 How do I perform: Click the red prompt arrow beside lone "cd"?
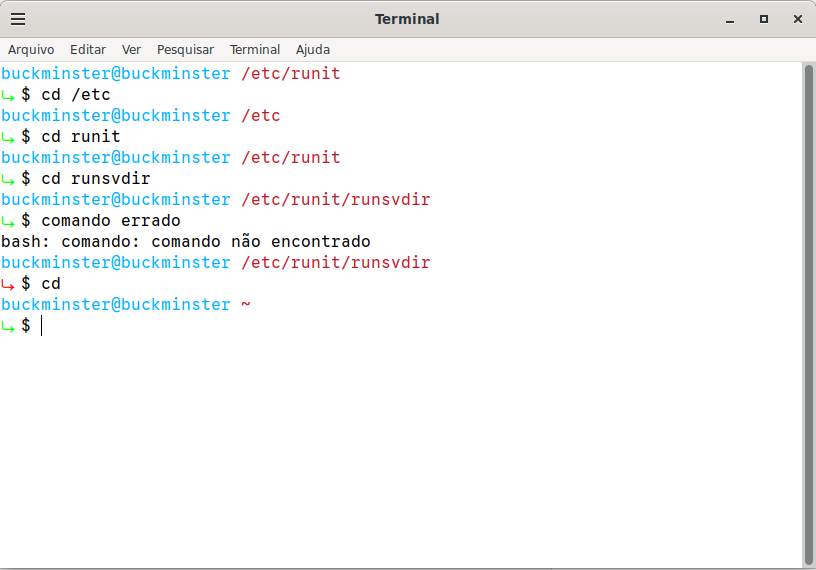tap(8, 284)
